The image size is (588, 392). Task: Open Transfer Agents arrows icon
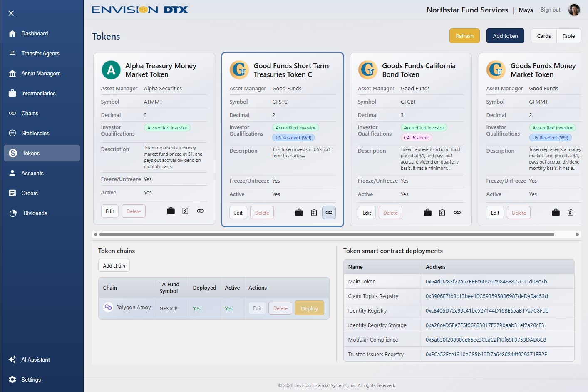pyautogui.click(x=12, y=53)
